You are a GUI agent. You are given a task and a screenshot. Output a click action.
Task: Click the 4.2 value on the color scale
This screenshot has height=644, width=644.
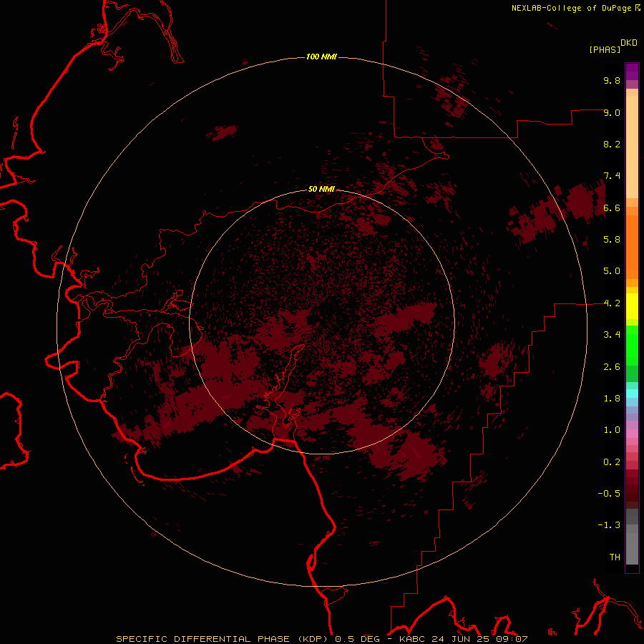point(612,303)
